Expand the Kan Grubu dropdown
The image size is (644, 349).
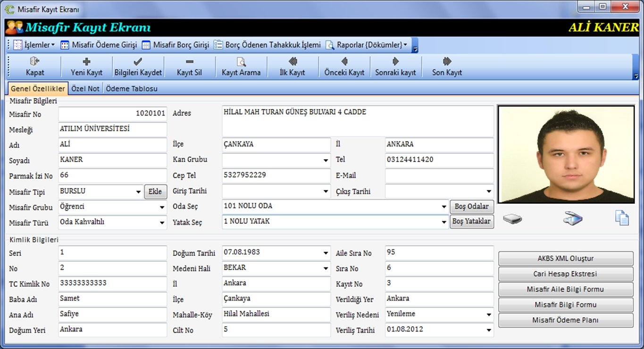[x=326, y=161]
